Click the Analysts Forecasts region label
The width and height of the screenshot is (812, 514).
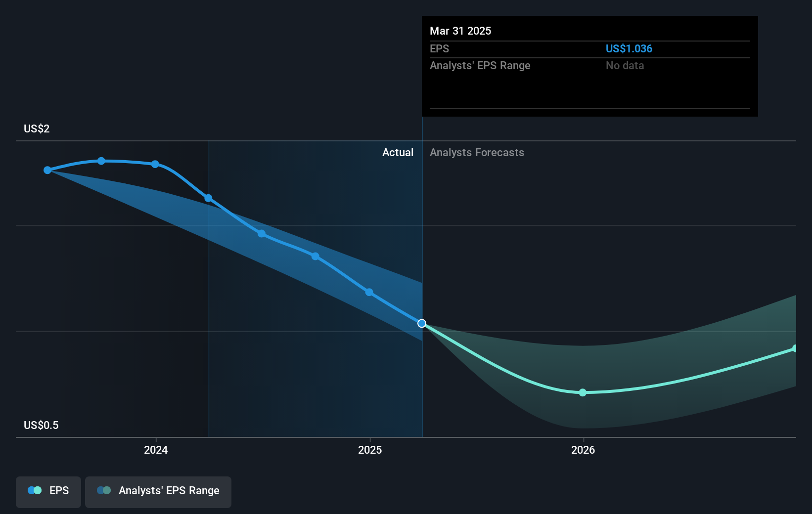click(477, 152)
